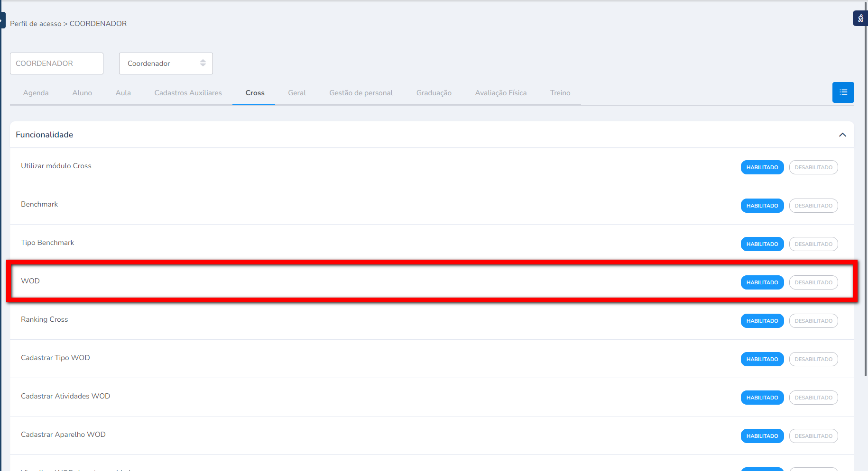Open the Coordenador profile type dropdown
This screenshot has height=471, width=868.
click(166, 63)
